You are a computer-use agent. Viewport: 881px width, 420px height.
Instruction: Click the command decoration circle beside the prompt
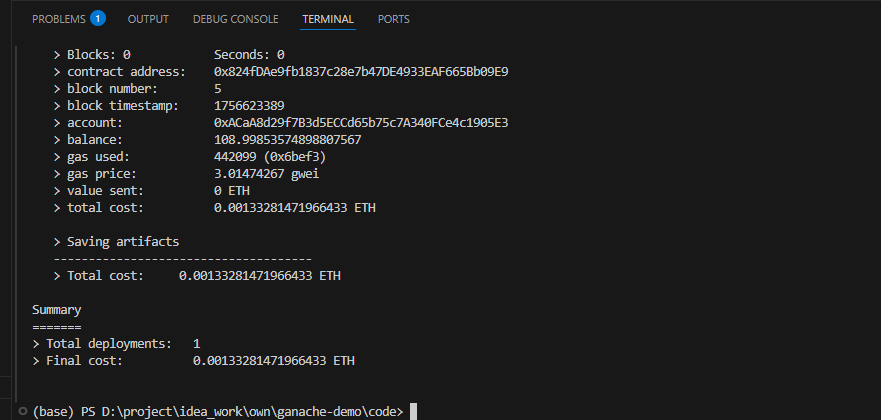click(22, 411)
